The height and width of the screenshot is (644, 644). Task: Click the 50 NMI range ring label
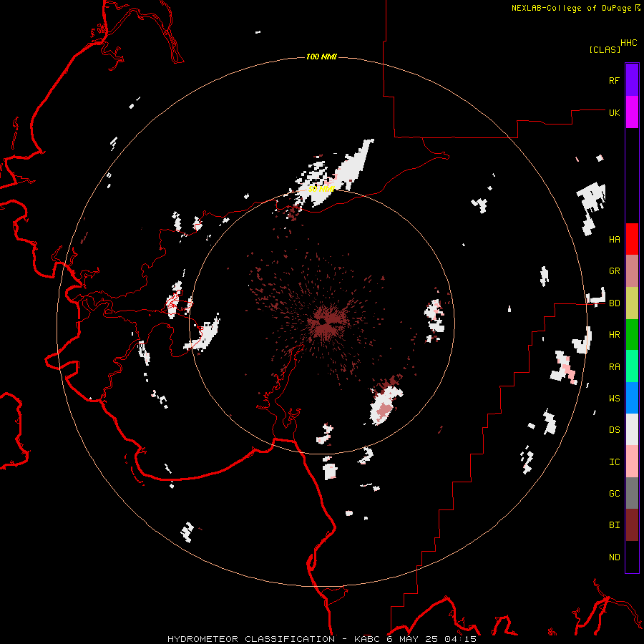[x=321, y=189]
